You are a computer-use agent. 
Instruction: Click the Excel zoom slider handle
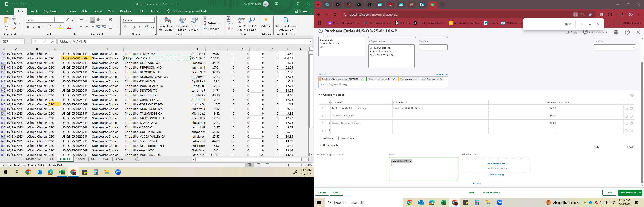[288, 165]
